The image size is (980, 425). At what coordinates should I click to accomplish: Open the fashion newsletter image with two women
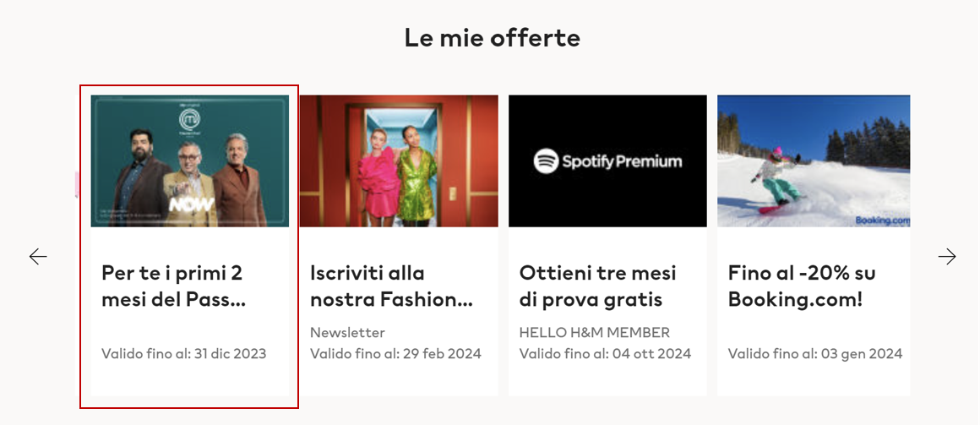click(398, 161)
